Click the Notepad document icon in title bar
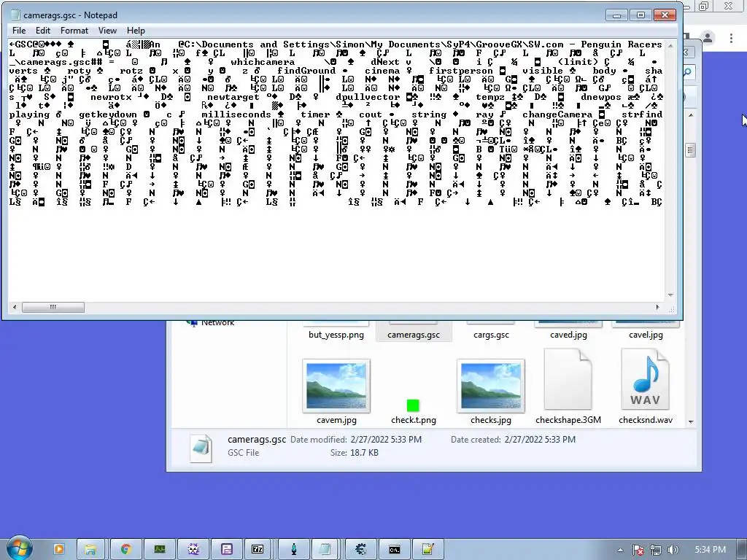The image size is (747, 560). point(15,15)
